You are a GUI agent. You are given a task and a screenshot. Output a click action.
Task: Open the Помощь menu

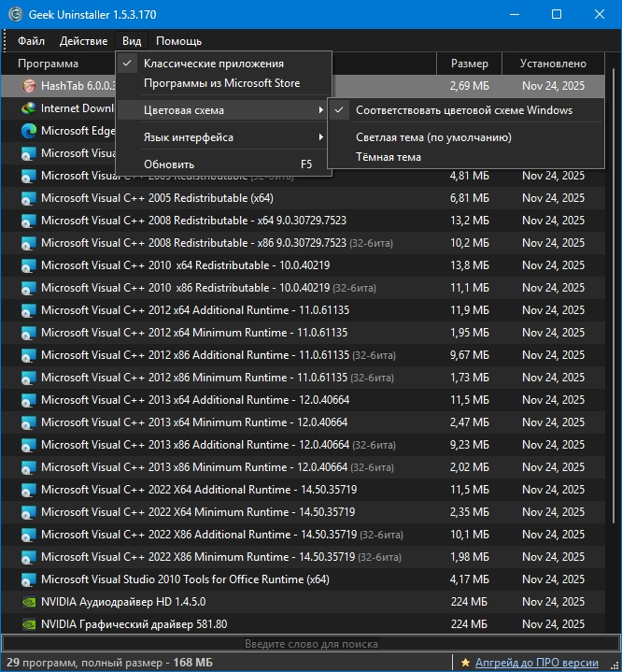pos(178,41)
